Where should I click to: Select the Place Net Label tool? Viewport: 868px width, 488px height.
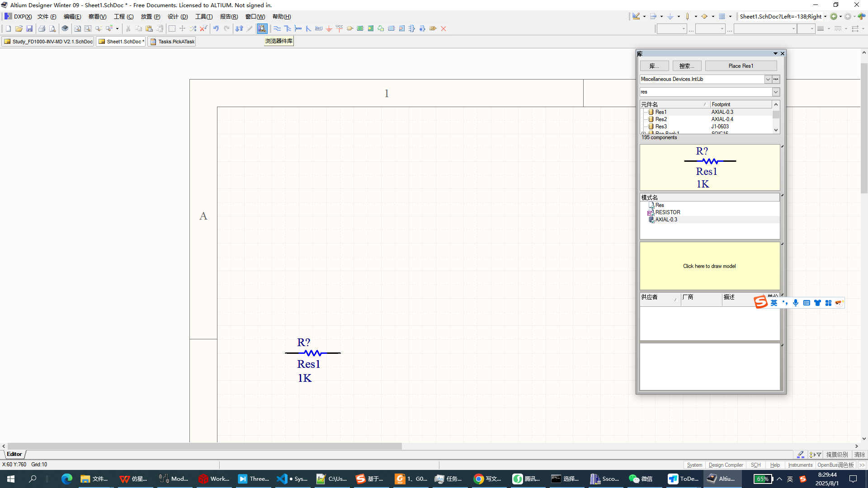tap(319, 28)
